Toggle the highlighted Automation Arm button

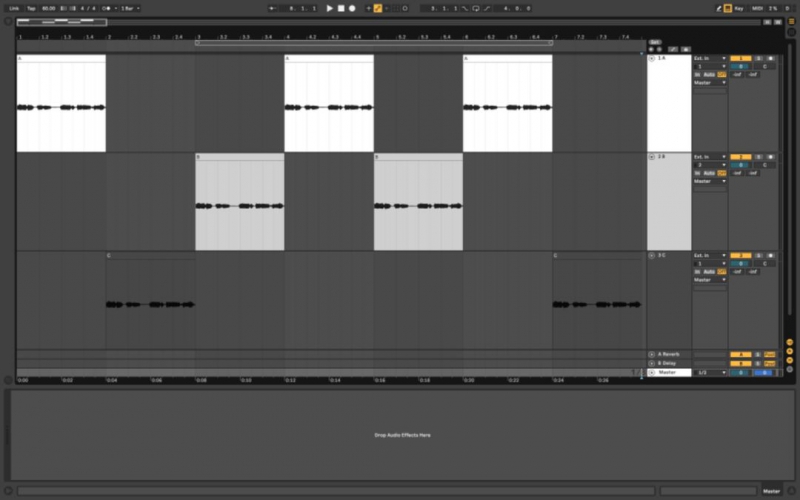[378, 8]
